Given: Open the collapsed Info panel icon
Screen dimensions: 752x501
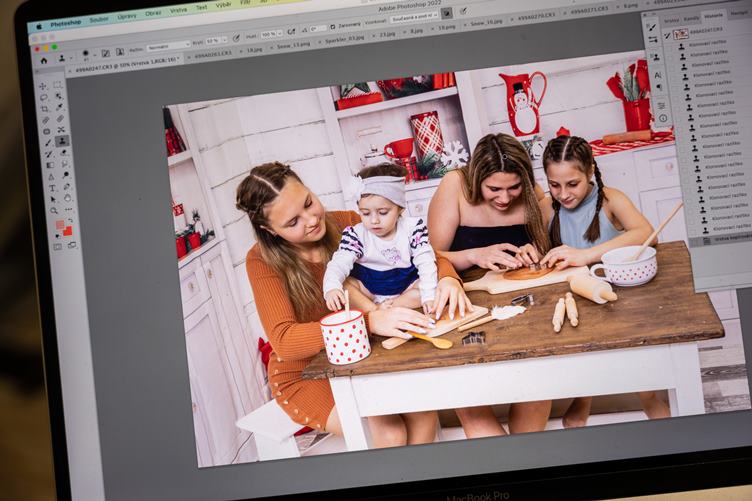Looking at the screenshot, I should [x=663, y=118].
